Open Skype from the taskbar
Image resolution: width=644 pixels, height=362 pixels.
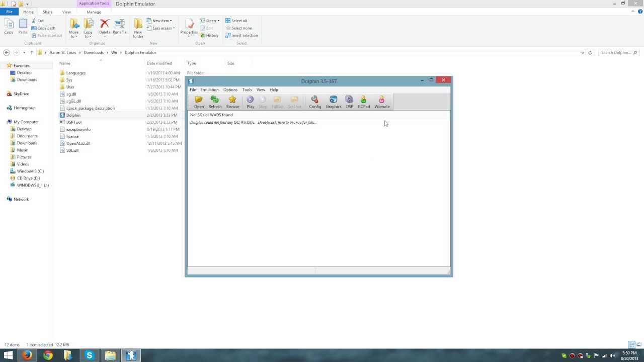(x=90, y=355)
